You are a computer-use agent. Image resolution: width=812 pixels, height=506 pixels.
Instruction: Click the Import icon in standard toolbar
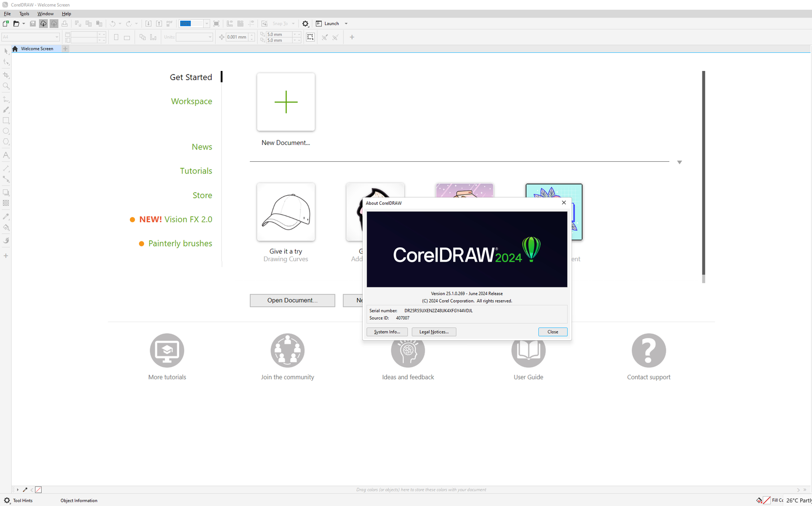(x=148, y=24)
